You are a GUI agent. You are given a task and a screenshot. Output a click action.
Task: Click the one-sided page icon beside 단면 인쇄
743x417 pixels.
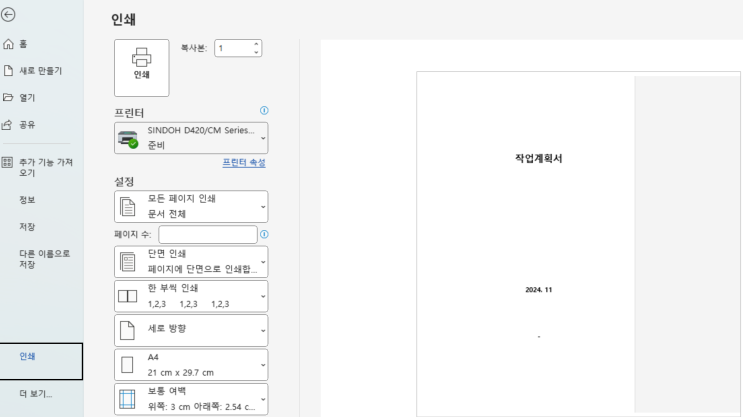(127, 262)
